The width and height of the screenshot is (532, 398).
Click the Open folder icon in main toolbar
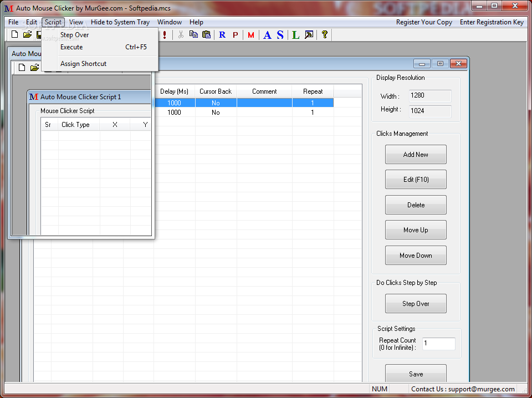[x=27, y=34]
